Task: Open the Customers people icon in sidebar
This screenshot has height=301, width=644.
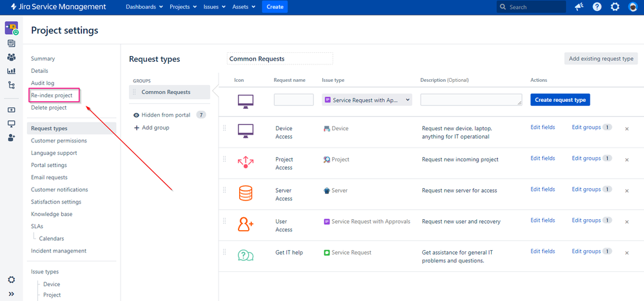Action: 12,57
